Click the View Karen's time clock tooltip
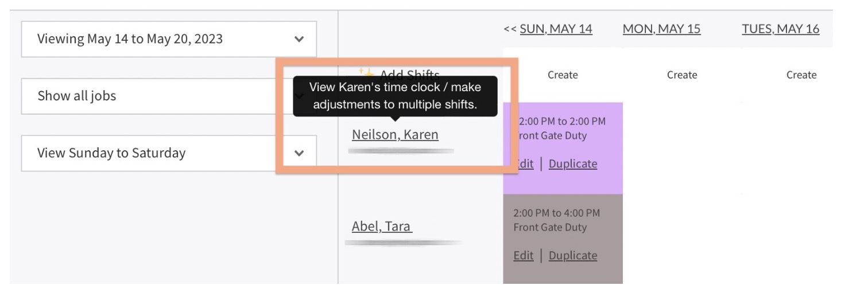Viewport: 868px width, 297px height. click(x=395, y=96)
